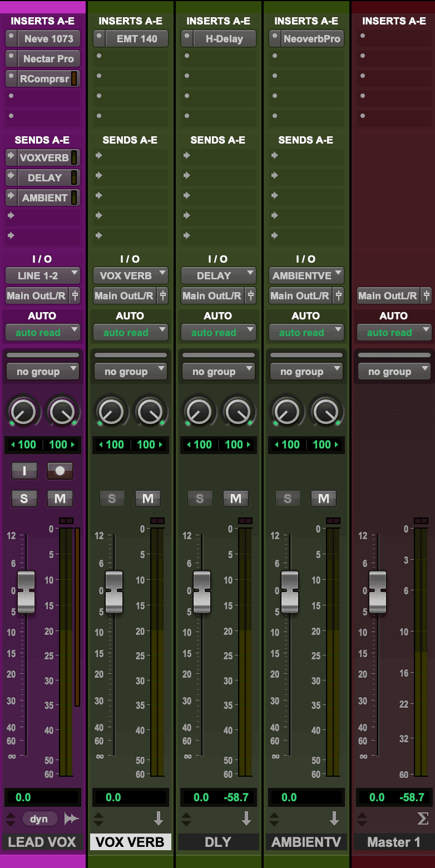435x868 pixels.
Task: Open Main OutL/R output selector on Master 1
Action: point(388,296)
